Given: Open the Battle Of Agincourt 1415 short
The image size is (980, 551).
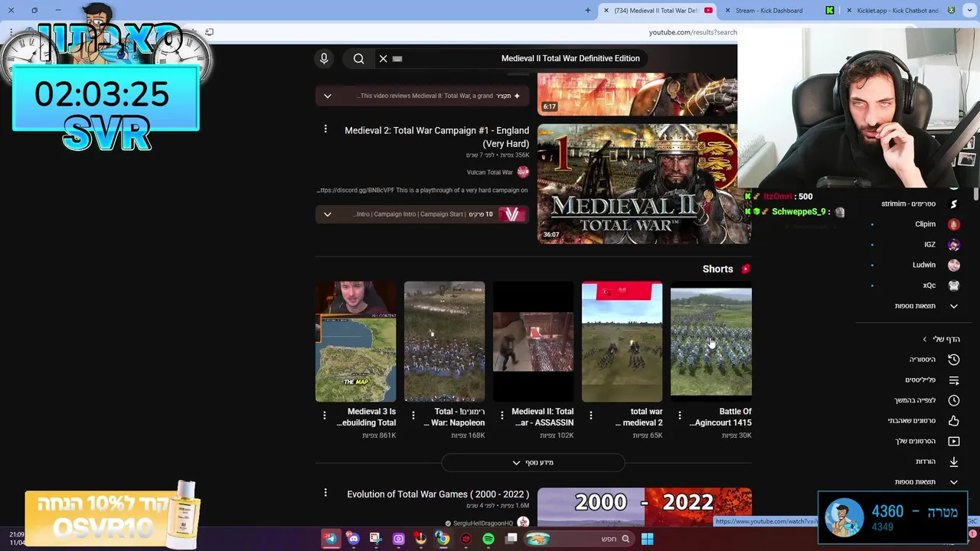Looking at the screenshot, I should pos(710,341).
